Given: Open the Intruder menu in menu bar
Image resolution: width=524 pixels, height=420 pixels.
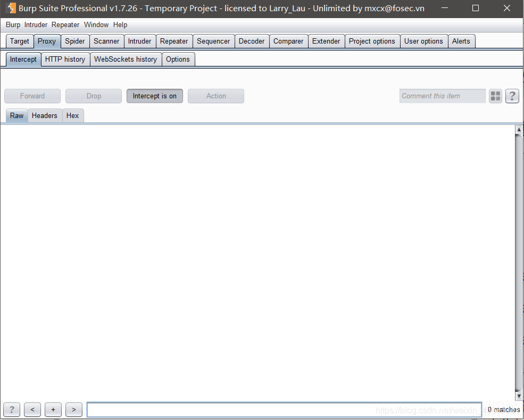Looking at the screenshot, I should [36, 24].
